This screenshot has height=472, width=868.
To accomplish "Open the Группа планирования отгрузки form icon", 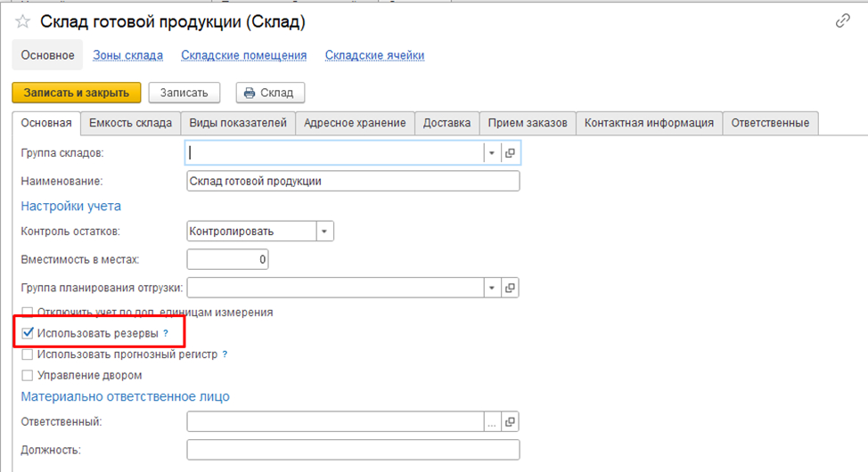I will coord(511,288).
